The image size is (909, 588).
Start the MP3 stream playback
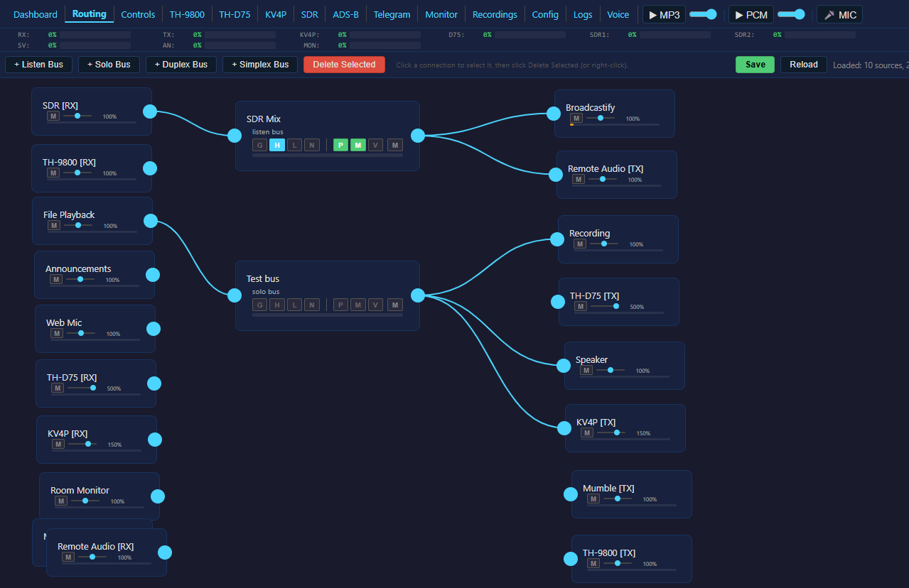click(x=664, y=14)
